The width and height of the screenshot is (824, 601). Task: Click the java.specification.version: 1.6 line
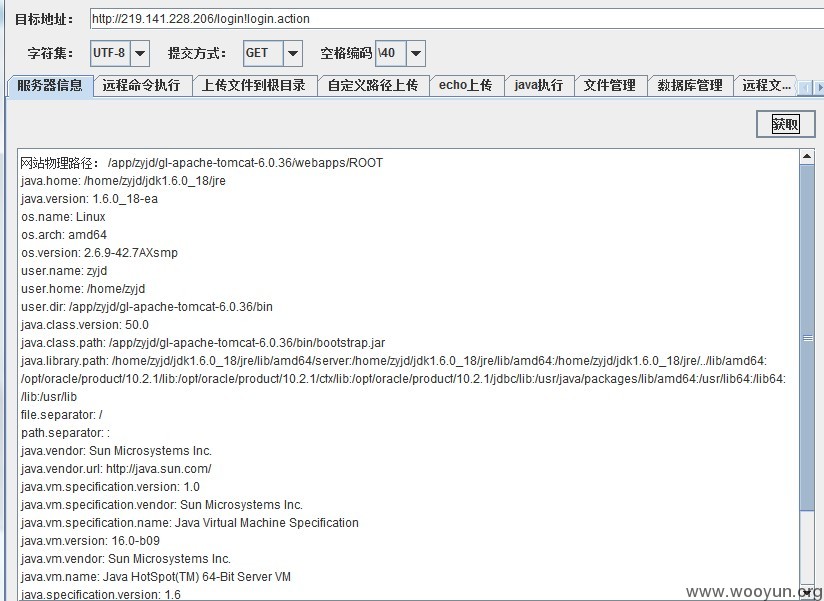click(x=100, y=594)
